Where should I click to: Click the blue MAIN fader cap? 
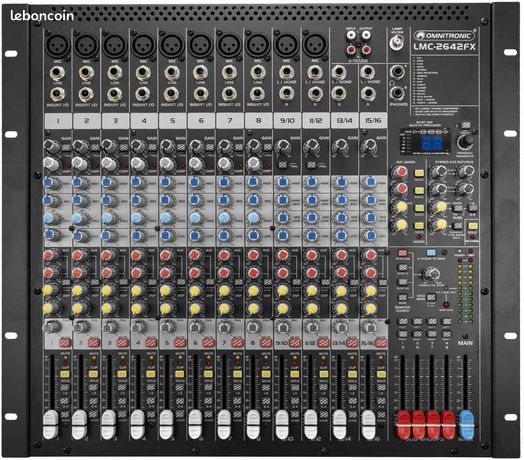[467, 425]
